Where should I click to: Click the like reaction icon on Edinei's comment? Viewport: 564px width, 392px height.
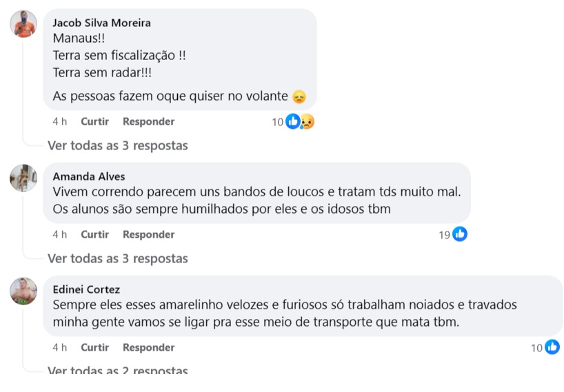point(552,348)
